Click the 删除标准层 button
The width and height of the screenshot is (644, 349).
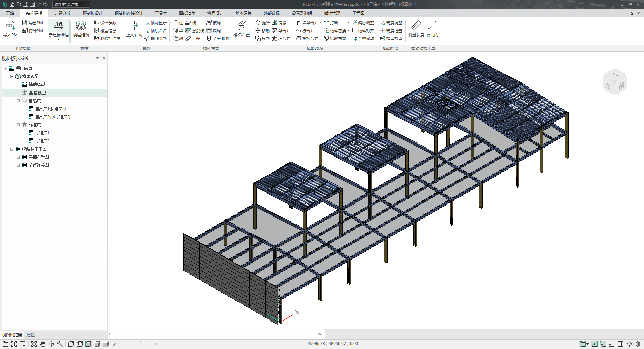(x=107, y=38)
